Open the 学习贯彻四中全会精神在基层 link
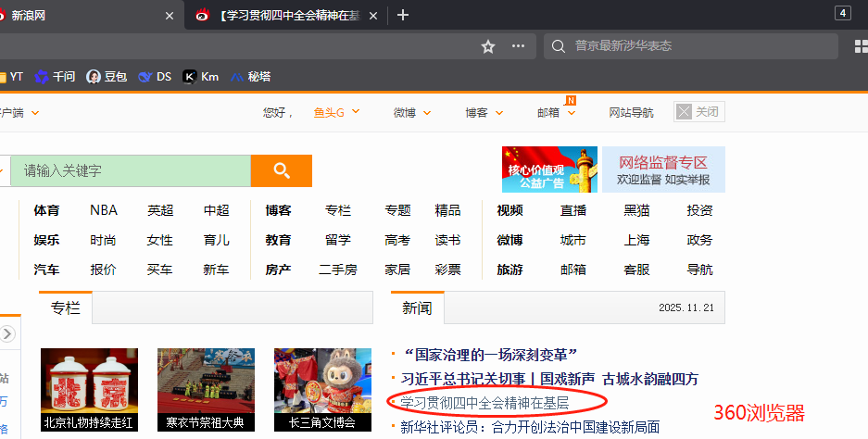This screenshot has width=868, height=439. pyautogui.click(x=484, y=403)
